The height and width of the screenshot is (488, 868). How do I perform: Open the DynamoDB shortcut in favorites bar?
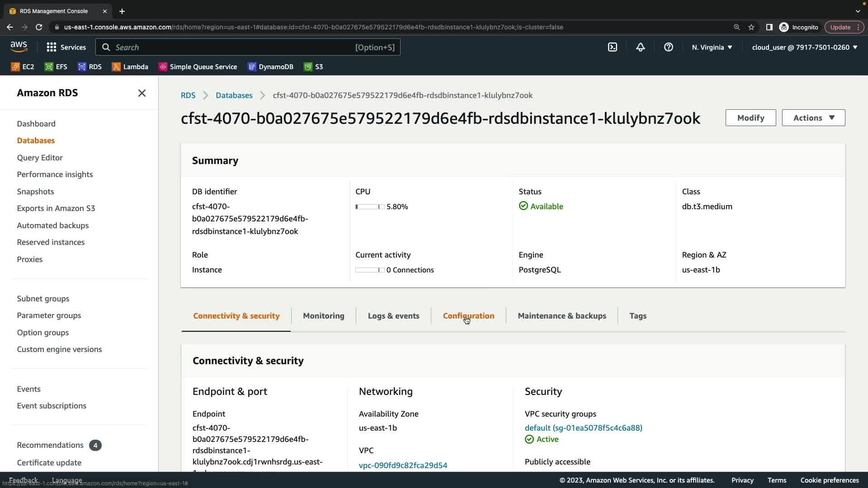270,67
